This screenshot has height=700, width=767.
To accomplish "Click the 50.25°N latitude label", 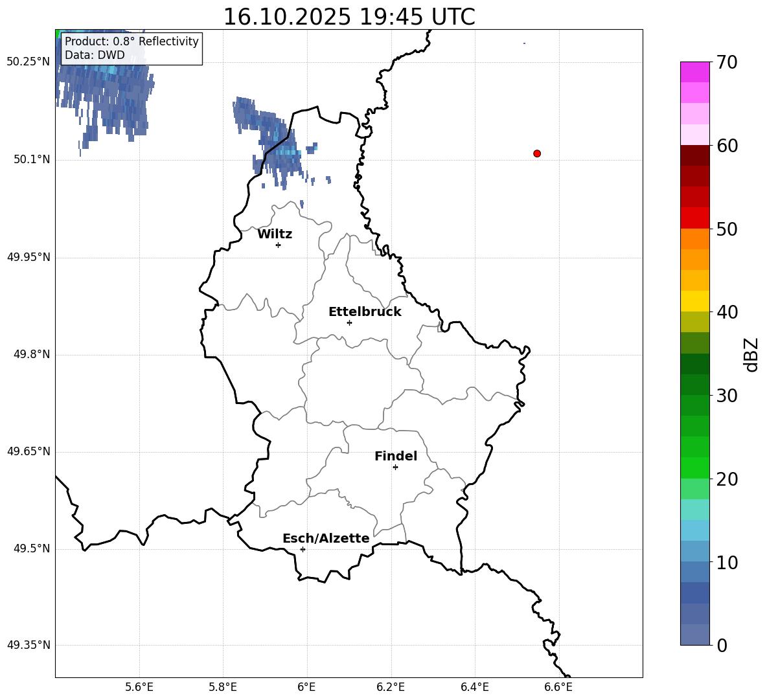I will click(29, 62).
